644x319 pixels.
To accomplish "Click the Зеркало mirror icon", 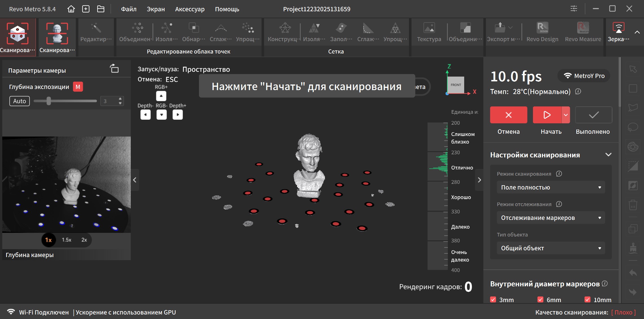I will pos(618,28).
